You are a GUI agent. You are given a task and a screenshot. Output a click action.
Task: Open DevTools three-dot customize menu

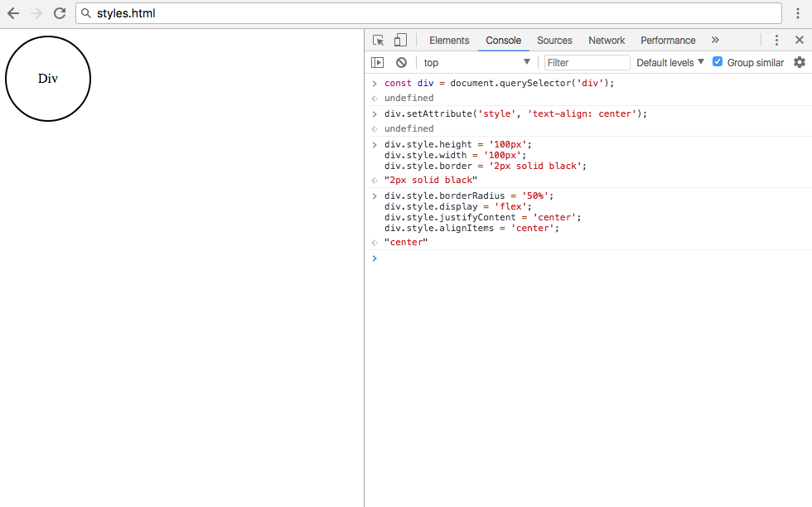(776, 40)
